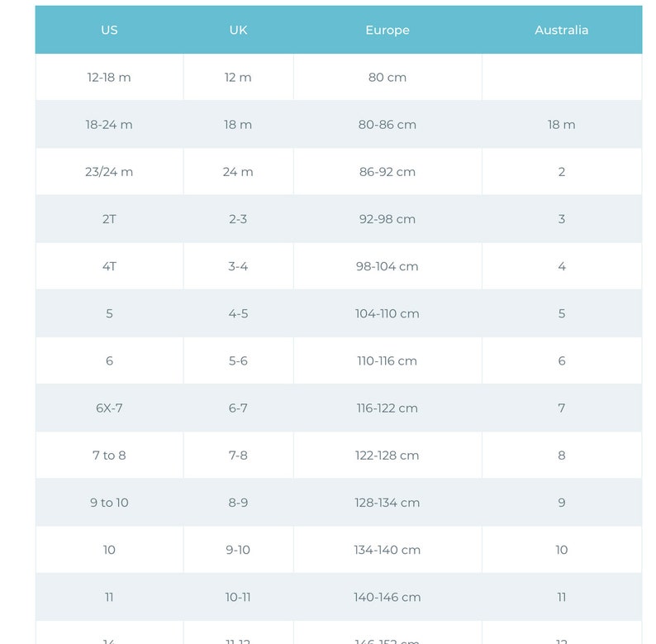Select the 80-86 cm Europe cell
Screen dimensions: 656x644
tap(387, 124)
